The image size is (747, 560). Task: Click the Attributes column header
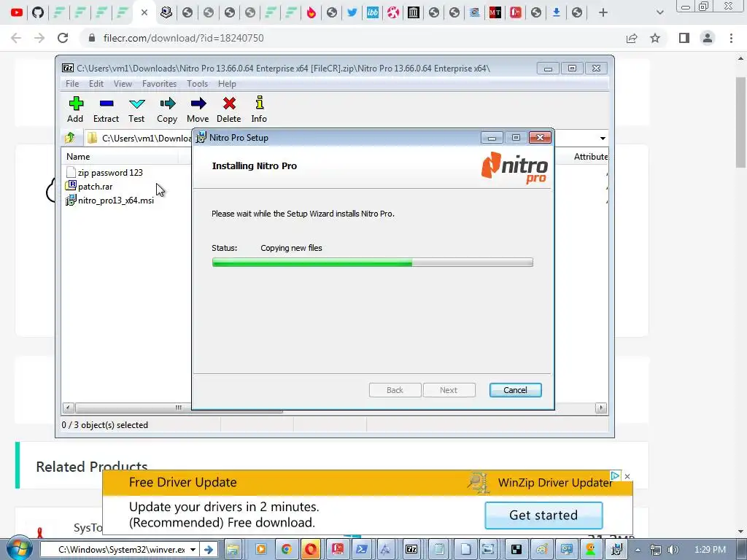point(590,157)
